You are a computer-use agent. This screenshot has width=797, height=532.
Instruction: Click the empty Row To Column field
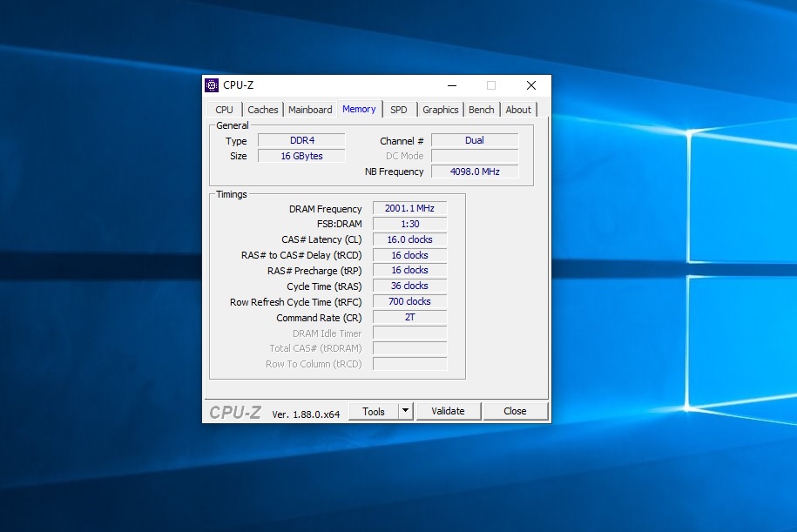(x=409, y=364)
